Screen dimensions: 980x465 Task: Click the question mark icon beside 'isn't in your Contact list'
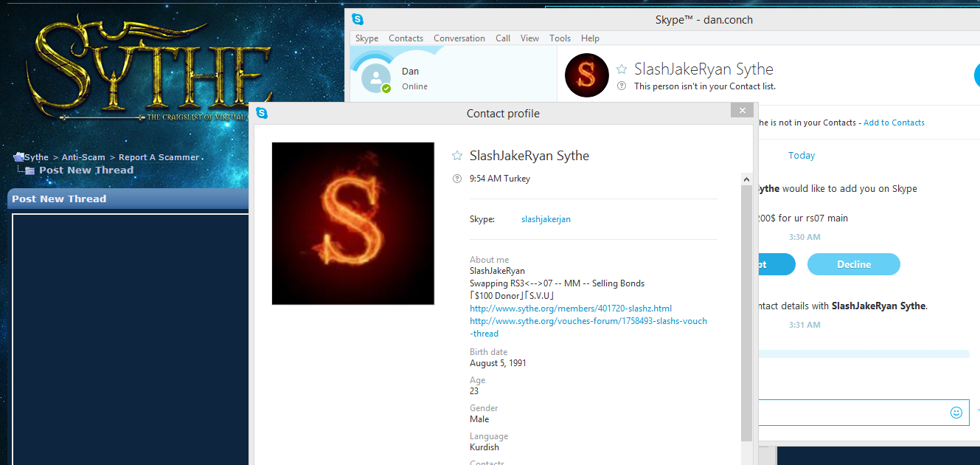point(622,86)
